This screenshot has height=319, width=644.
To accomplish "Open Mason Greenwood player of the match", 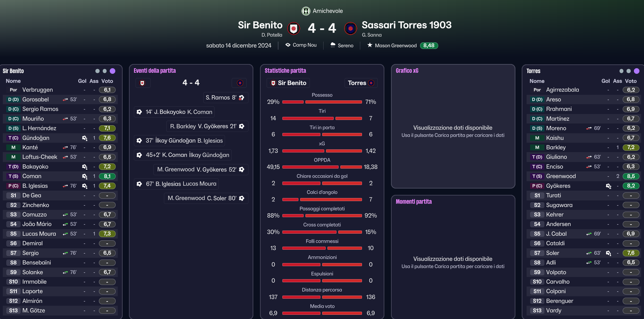I will pyautogui.click(x=396, y=45).
